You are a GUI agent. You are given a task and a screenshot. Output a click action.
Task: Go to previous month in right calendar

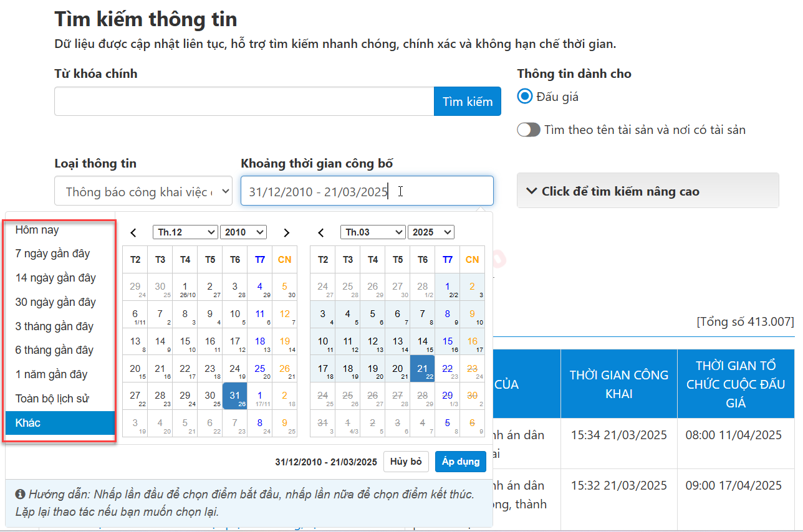[x=321, y=232]
